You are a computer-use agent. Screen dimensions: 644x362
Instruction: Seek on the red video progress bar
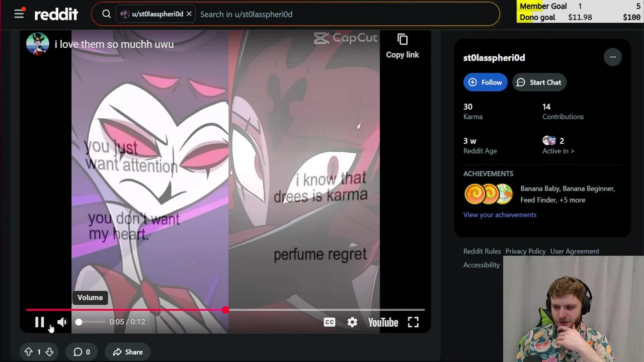click(x=225, y=310)
